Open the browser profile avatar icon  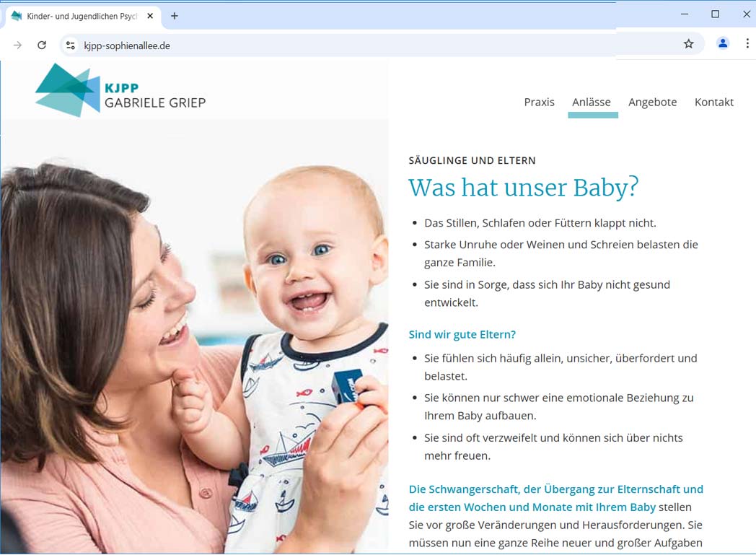(722, 44)
